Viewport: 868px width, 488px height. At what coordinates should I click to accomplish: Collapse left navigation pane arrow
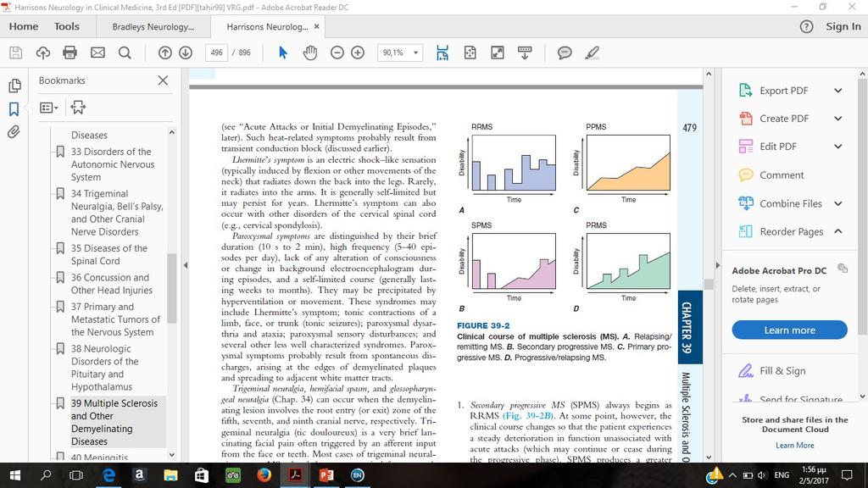pyautogui.click(x=186, y=265)
